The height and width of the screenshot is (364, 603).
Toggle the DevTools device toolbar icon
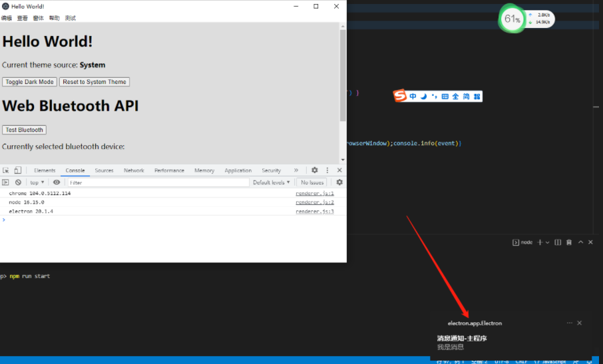point(18,170)
